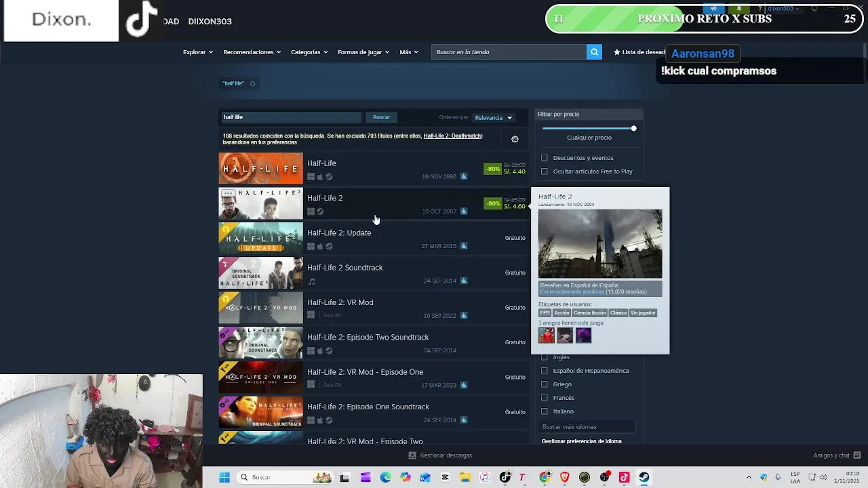Click the TikTok logo in the overlay
Image resolution: width=868 pixels, height=488 pixels.
tap(141, 20)
